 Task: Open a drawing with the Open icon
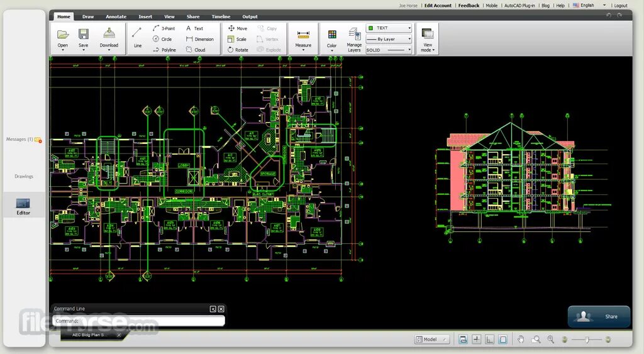pyautogui.click(x=63, y=35)
